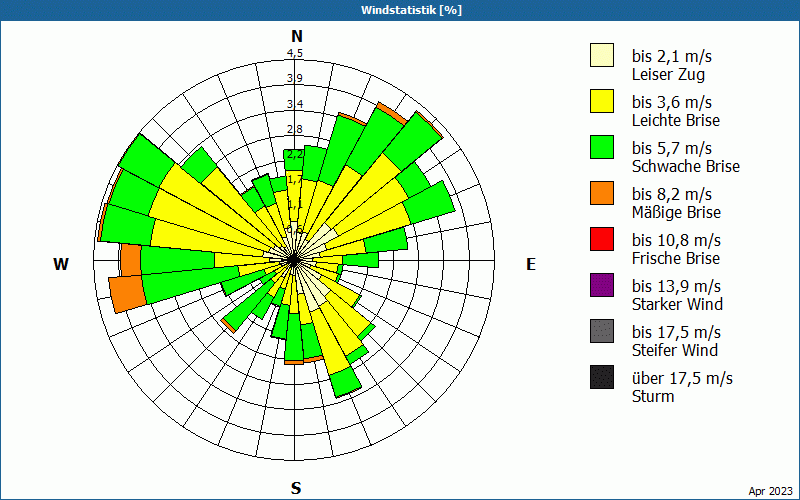Click the 'bis 13,9 m/s' speed text
The width and height of the screenshot is (800, 500).
click(677, 286)
